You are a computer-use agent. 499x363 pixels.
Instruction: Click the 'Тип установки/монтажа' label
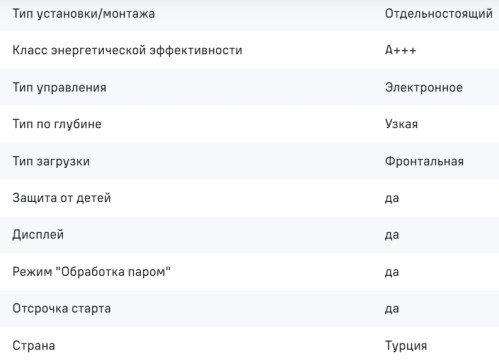[x=84, y=14]
